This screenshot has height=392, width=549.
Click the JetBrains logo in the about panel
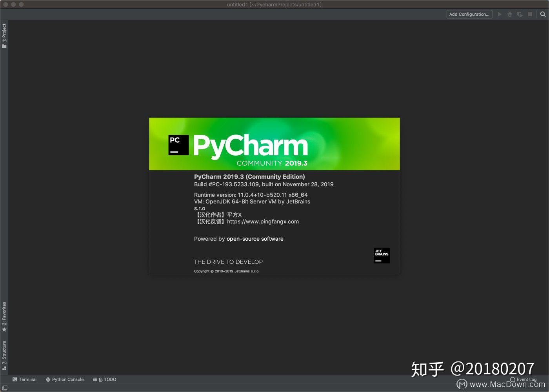pyautogui.click(x=382, y=255)
